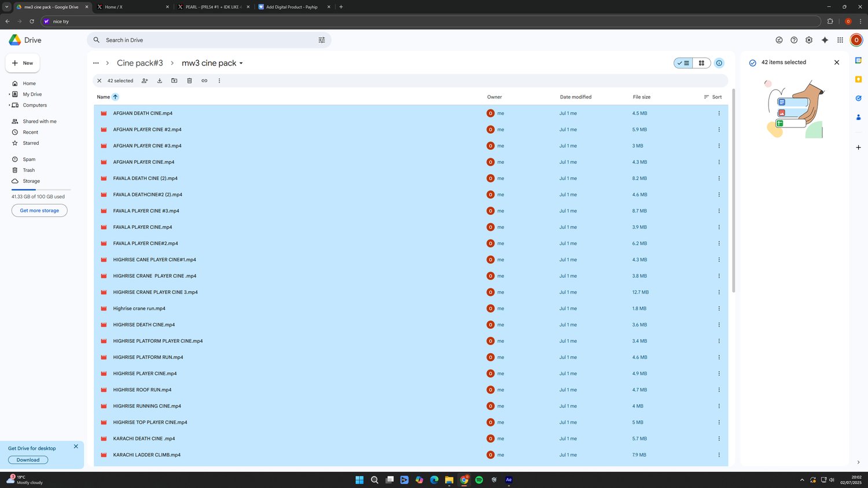The width and height of the screenshot is (868, 488).
Task: Clear the 42 selected items
Action: point(99,80)
